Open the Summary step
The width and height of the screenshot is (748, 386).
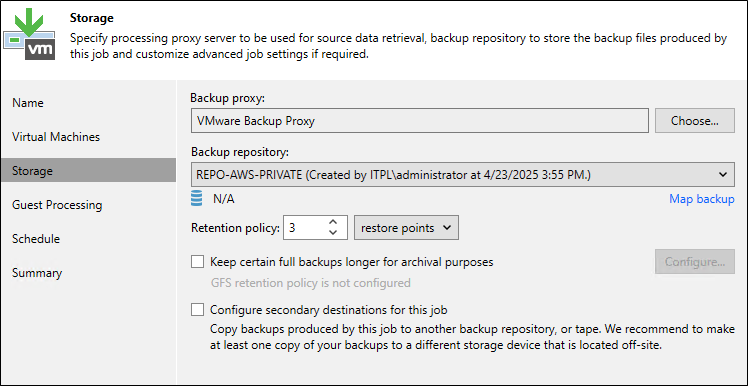point(37,273)
